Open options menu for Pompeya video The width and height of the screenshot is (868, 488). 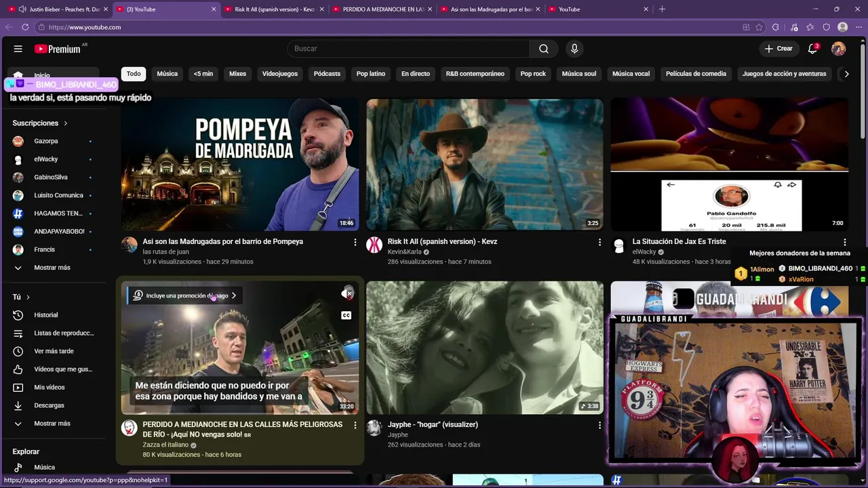pyautogui.click(x=355, y=242)
